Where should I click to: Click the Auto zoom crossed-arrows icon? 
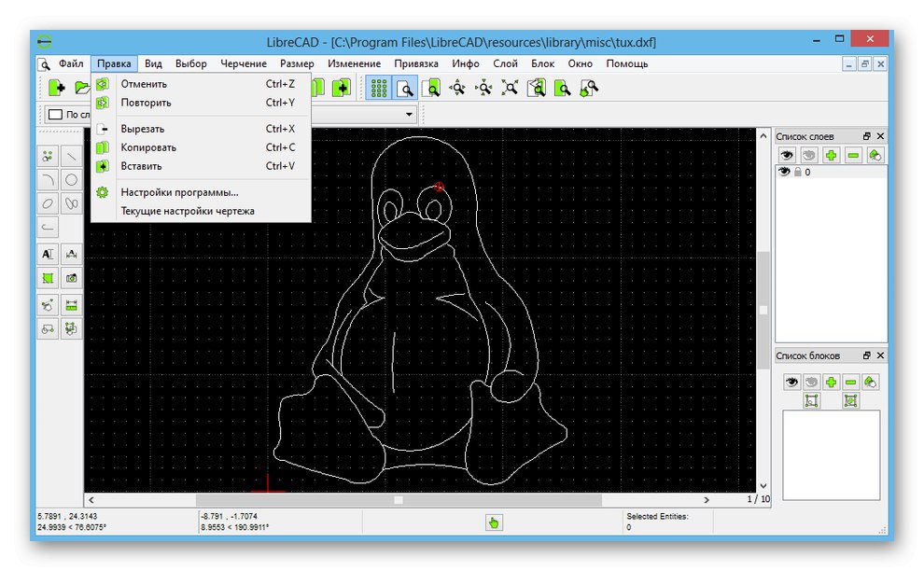510,89
